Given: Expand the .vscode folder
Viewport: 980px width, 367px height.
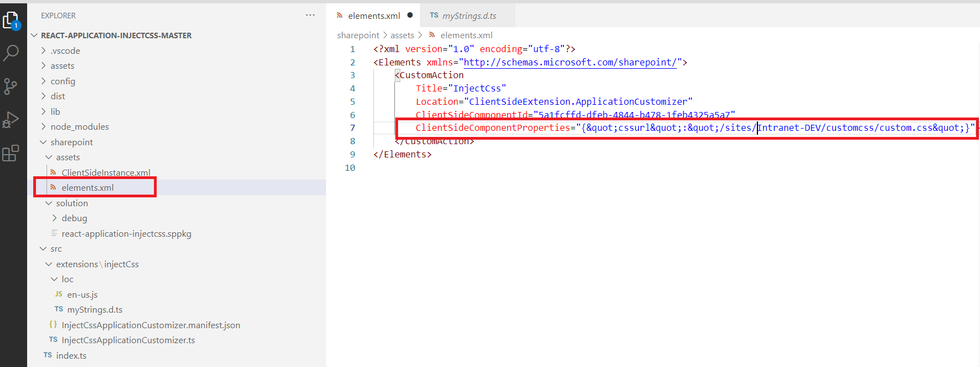Looking at the screenshot, I should click(65, 51).
